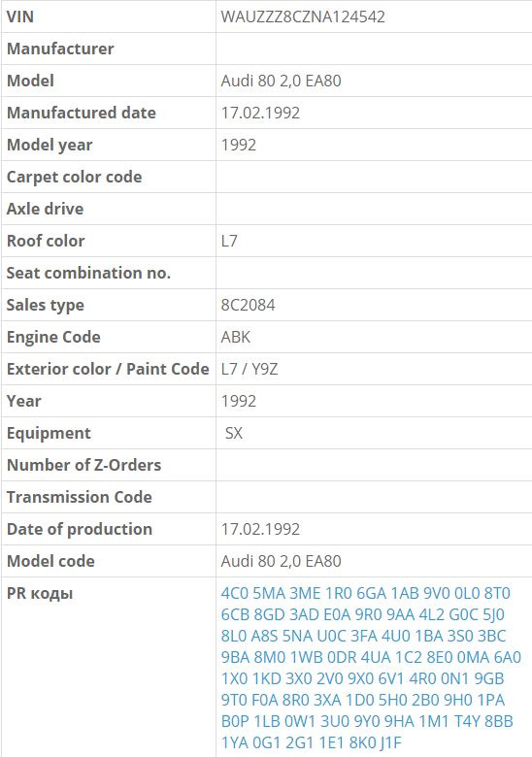Open the 5MA PR code link
The width and height of the screenshot is (532, 757).
coord(269,593)
